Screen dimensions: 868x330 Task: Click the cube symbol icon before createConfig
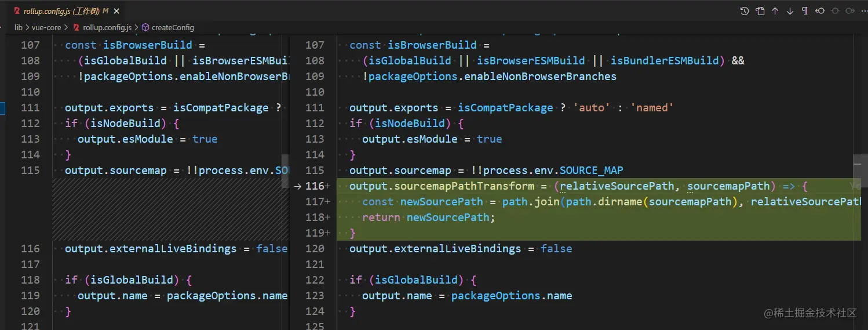[145, 27]
